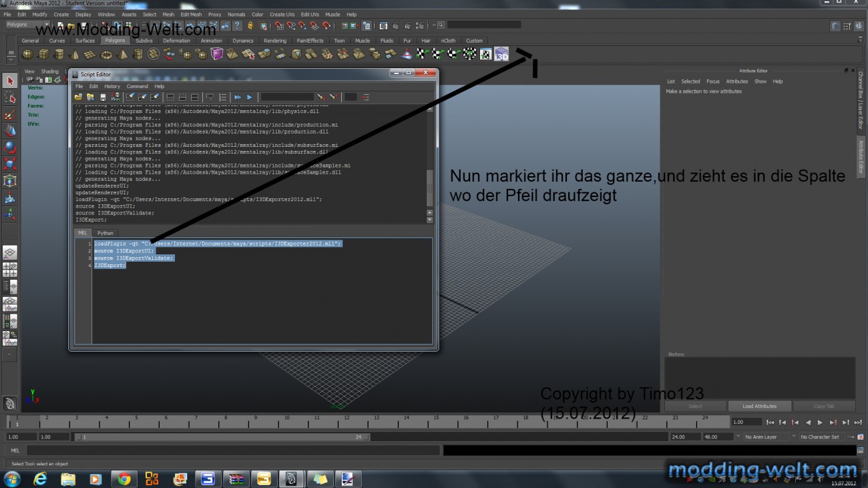The image size is (868, 488).
Task: Go to start of playback range
Action: (771, 422)
